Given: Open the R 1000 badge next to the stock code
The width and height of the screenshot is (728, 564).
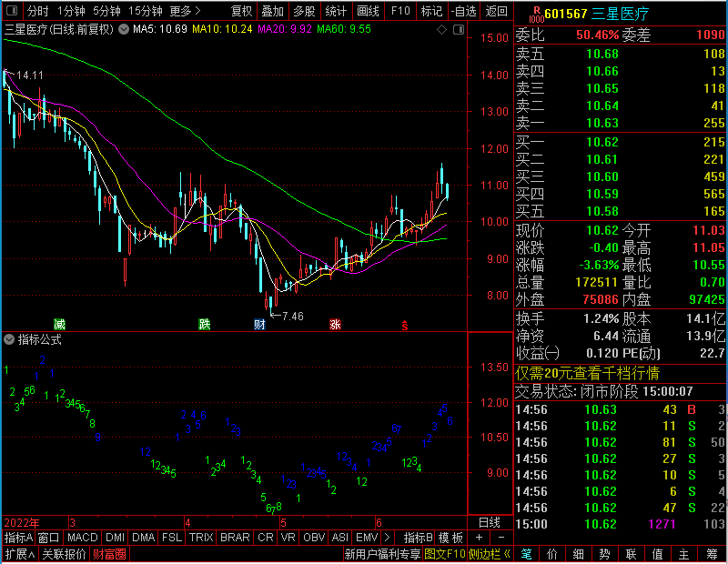Looking at the screenshot, I should [536, 14].
